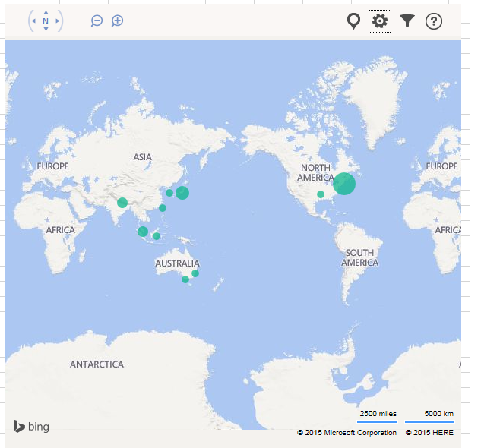This screenshot has height=448, width=481.
Task: Click the Bing logo
Action: 31,427
